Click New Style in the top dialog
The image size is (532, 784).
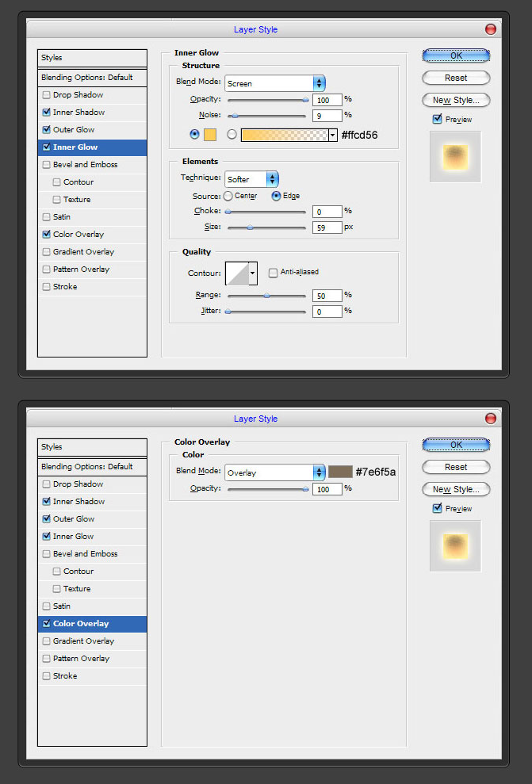click(456, 100)
